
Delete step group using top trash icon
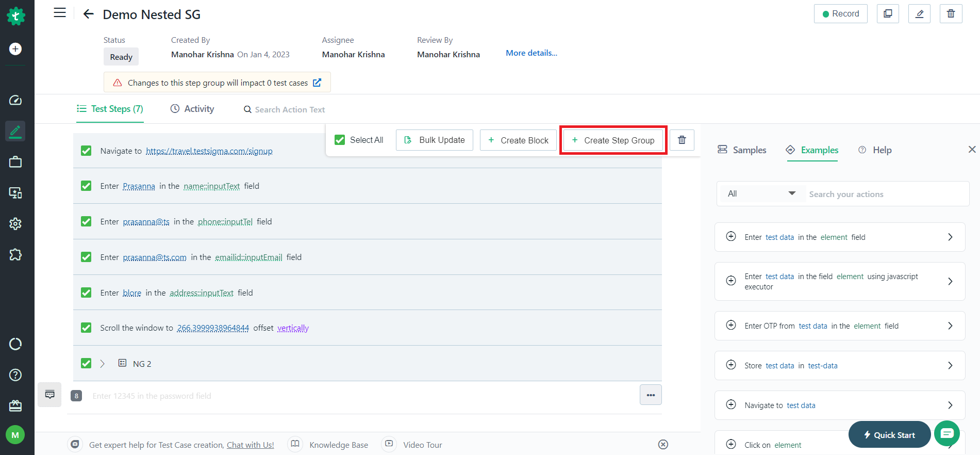coord(951,14)
